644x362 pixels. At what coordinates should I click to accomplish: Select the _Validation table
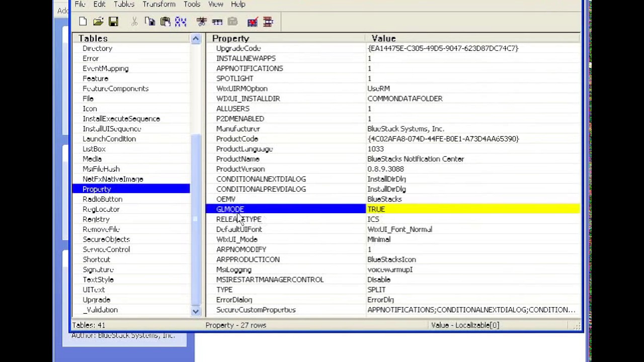[x=100, y=310]
